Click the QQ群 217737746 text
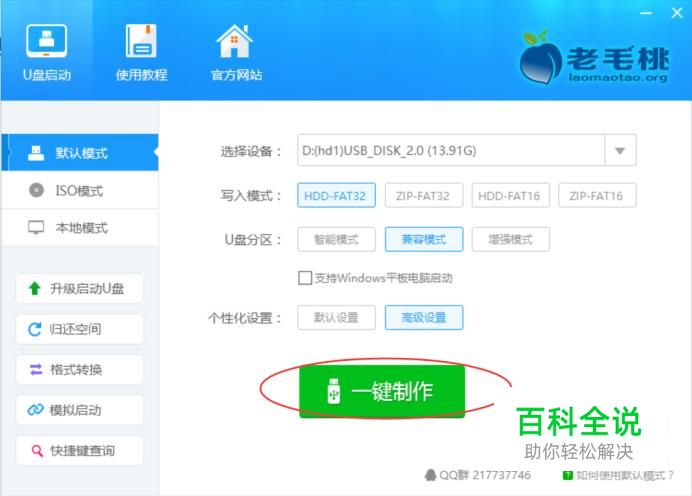The width and height of the screenshot is (692, 496). click(485, 475)
